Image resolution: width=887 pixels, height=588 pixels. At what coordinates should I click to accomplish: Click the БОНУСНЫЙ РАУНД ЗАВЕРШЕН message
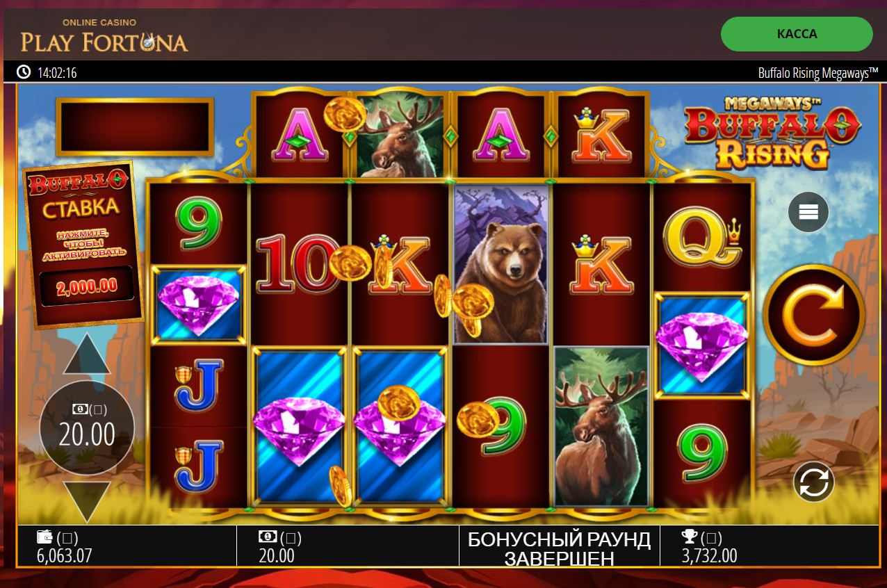pos(559,548)
